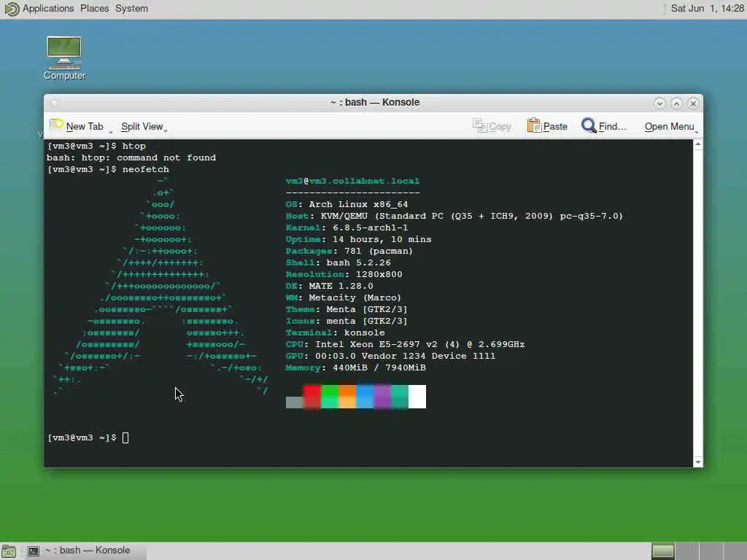The height and width of the screenshot is (560, 747).
Task: Open the Places menu
Action: point(94,9)
